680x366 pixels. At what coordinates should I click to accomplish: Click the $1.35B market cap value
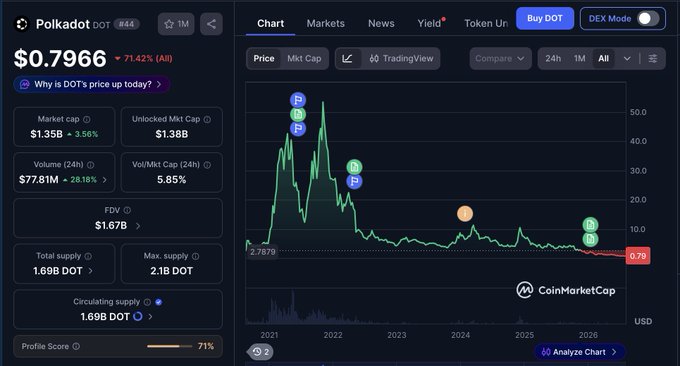(46, 134)
